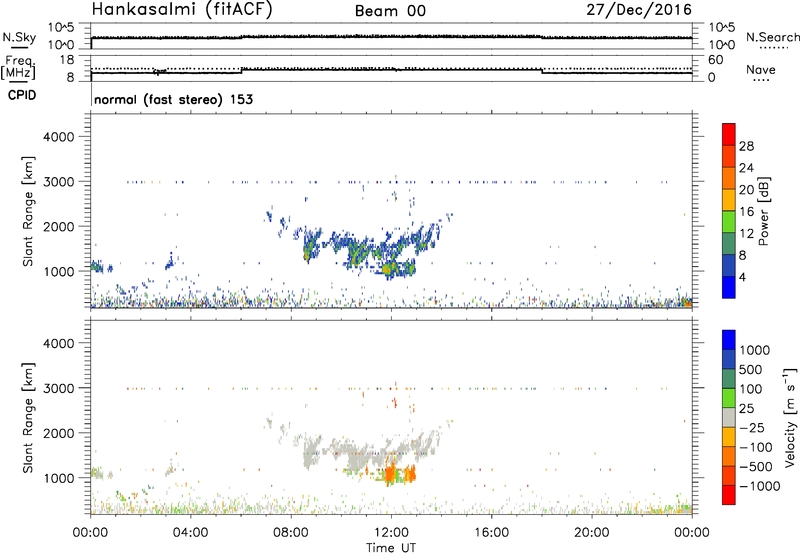The image size is (800, 554).
Task: Click the Nave legend label
Action: click(x=761, y=69)
